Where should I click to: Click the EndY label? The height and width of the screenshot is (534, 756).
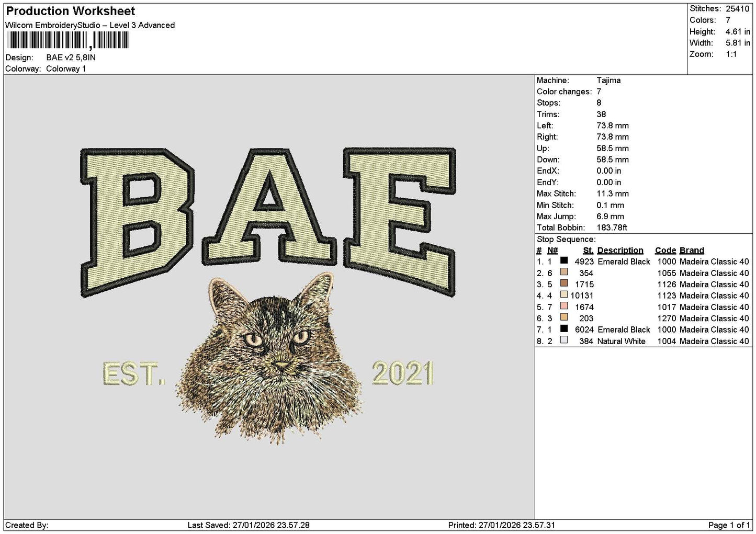[547, 182]
